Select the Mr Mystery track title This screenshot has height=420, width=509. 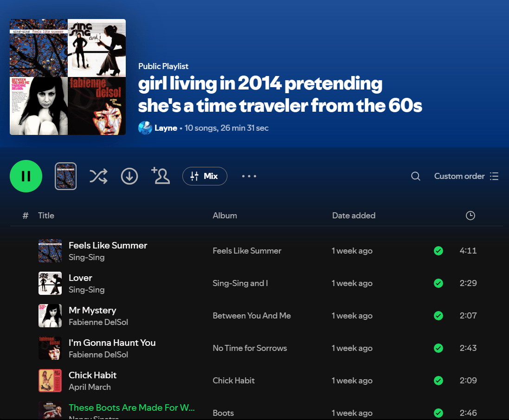click(92, 311)
